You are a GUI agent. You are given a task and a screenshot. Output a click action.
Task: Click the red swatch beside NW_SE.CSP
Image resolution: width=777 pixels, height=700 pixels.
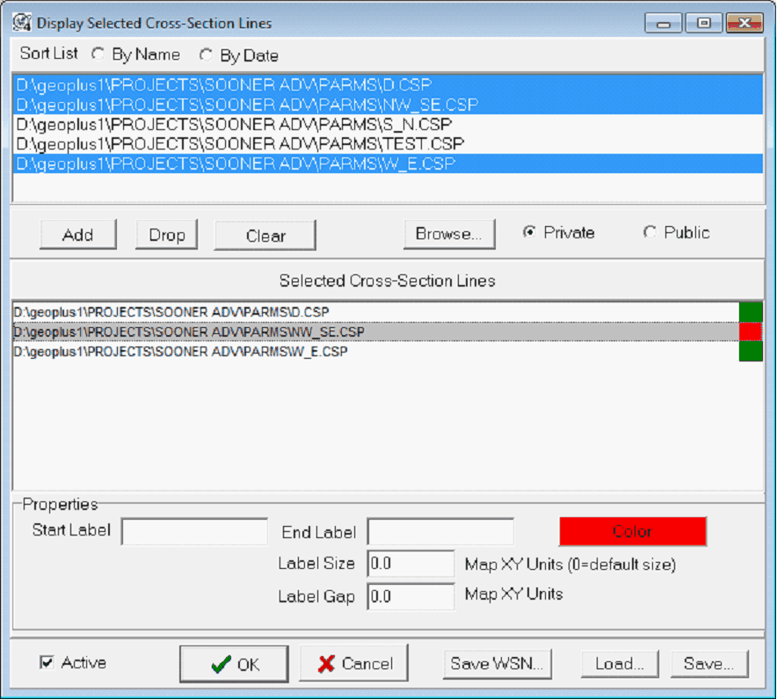[751, 332]
